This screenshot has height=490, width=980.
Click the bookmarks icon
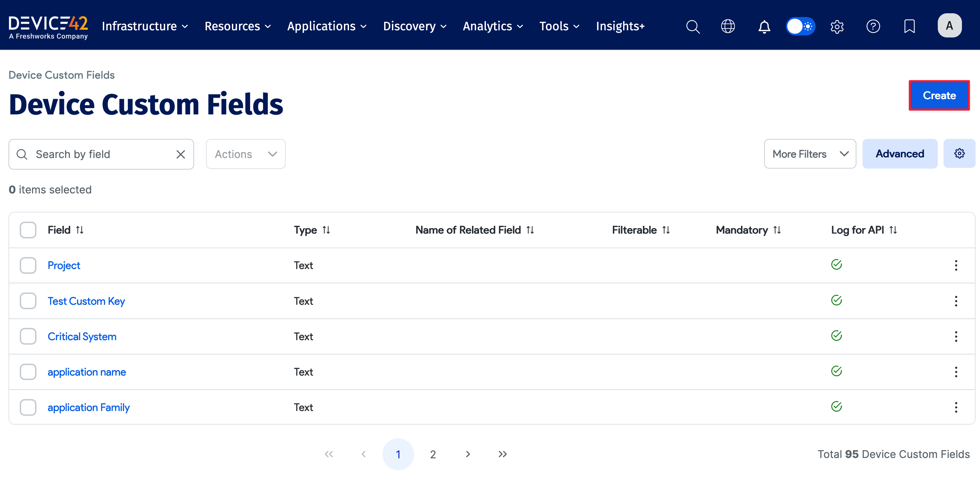click(x=909, y=26)
